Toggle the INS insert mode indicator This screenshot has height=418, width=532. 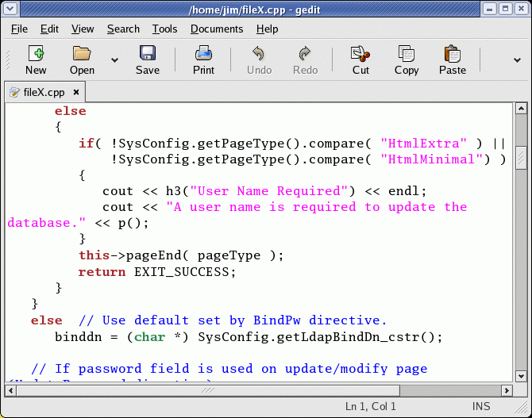[x=481, y=407]
